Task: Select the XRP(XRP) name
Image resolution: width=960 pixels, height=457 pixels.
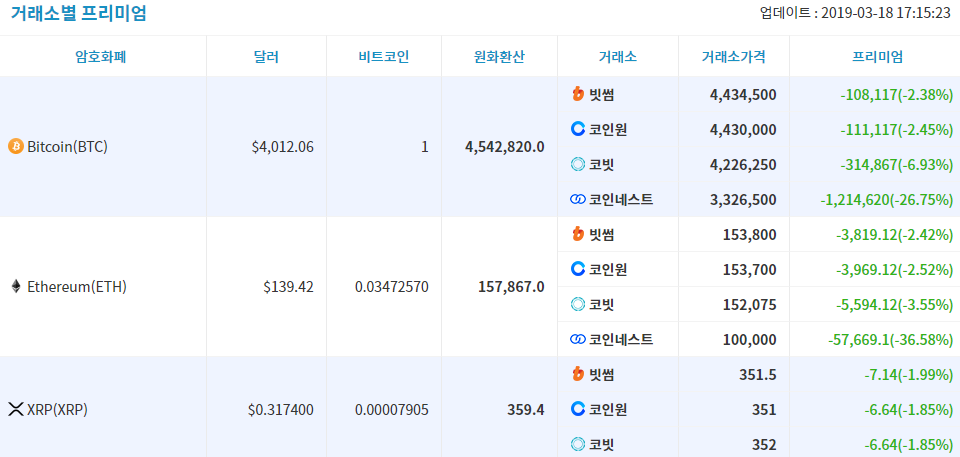Action: pos(58,410)
